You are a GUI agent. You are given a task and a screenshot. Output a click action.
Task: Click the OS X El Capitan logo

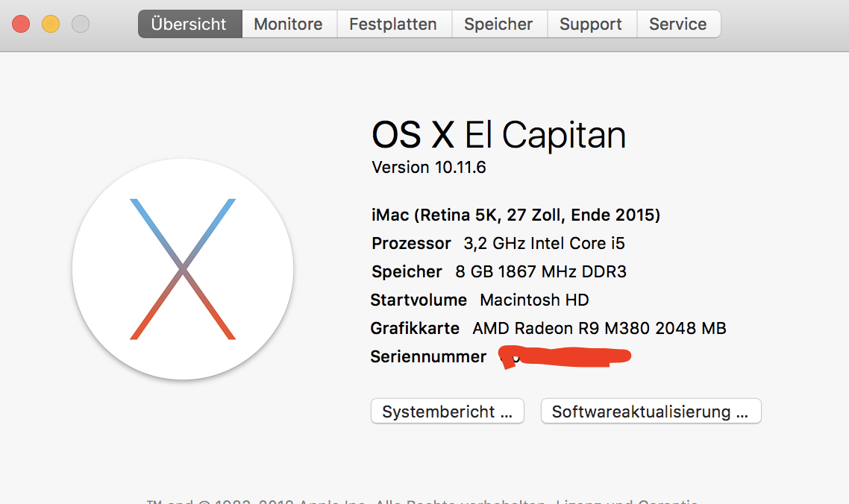click(x=183, y=269)
